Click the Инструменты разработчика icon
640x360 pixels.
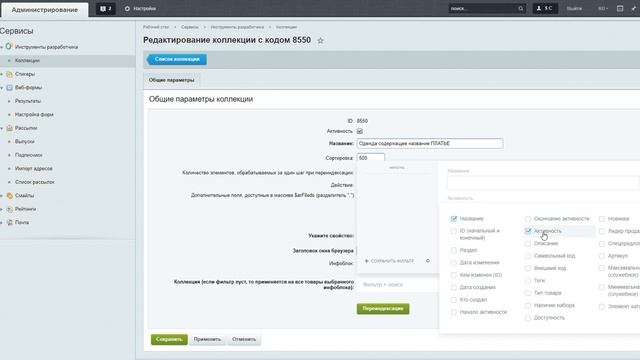(9, 47)
